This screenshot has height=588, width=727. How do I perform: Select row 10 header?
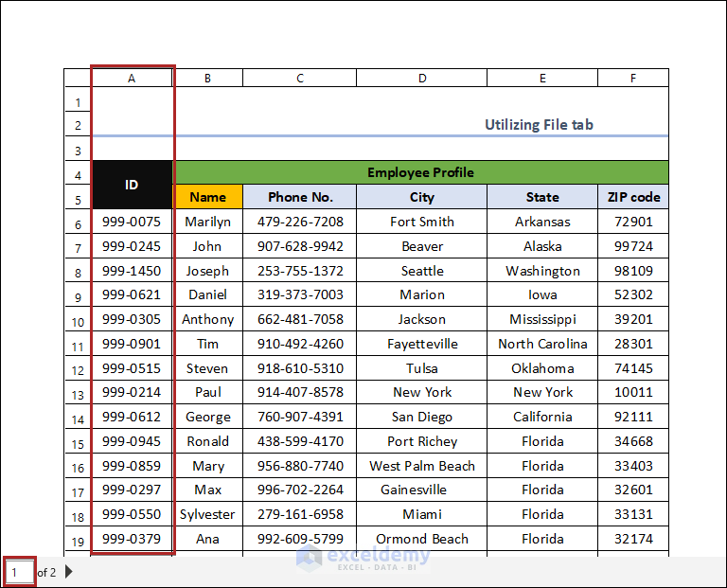(x=78, y=321)
